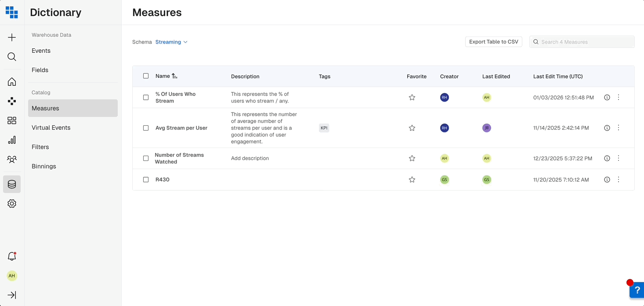
Task: Click Add description for Number of Streams Watched
Action: point(250,158)
